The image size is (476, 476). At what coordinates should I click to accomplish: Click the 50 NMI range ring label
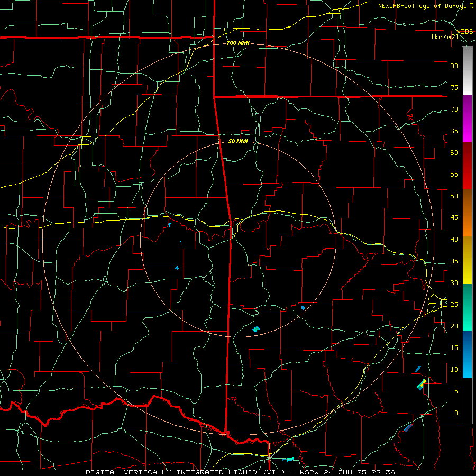pyautogui.click(x=238, y=141)
